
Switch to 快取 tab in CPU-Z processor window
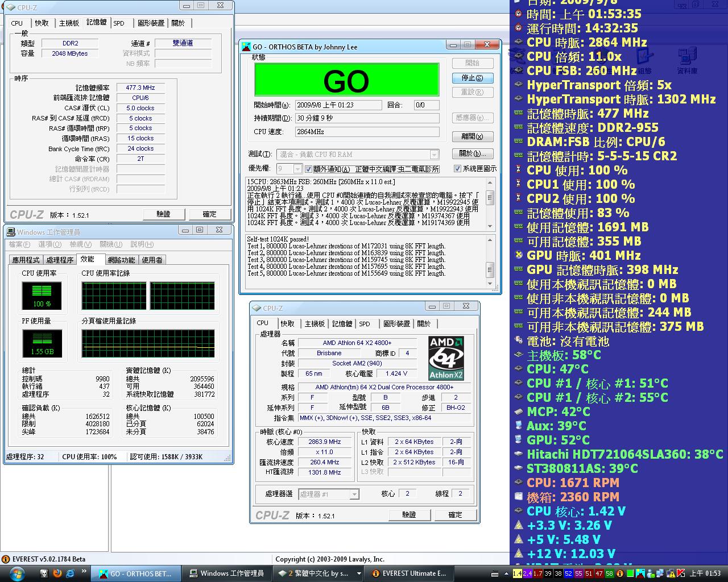click(x=288, y=324)
